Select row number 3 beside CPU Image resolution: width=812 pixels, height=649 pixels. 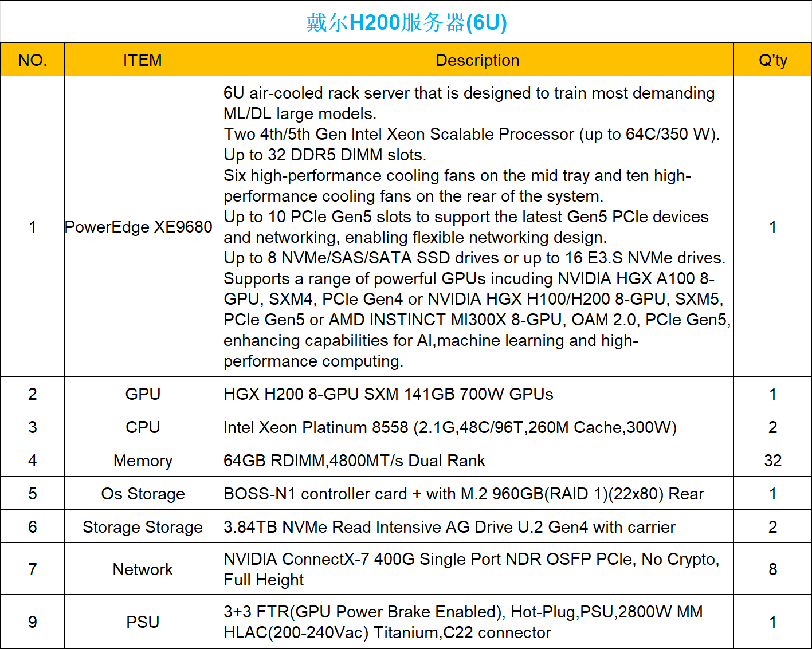(33, 427)
